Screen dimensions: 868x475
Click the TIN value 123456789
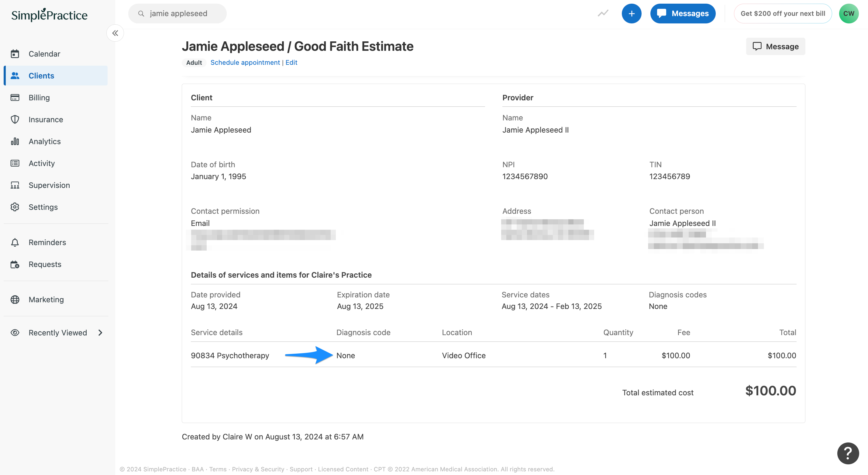click(670, 176)
